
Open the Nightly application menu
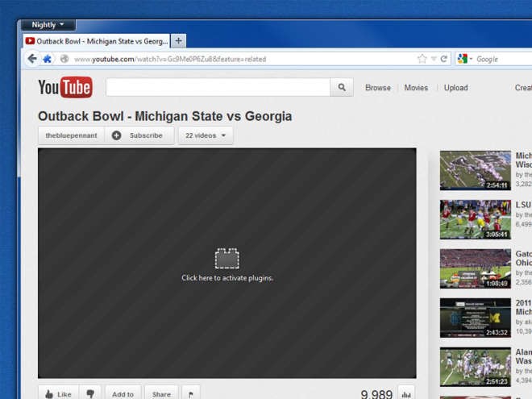click(x=48, y=25)
